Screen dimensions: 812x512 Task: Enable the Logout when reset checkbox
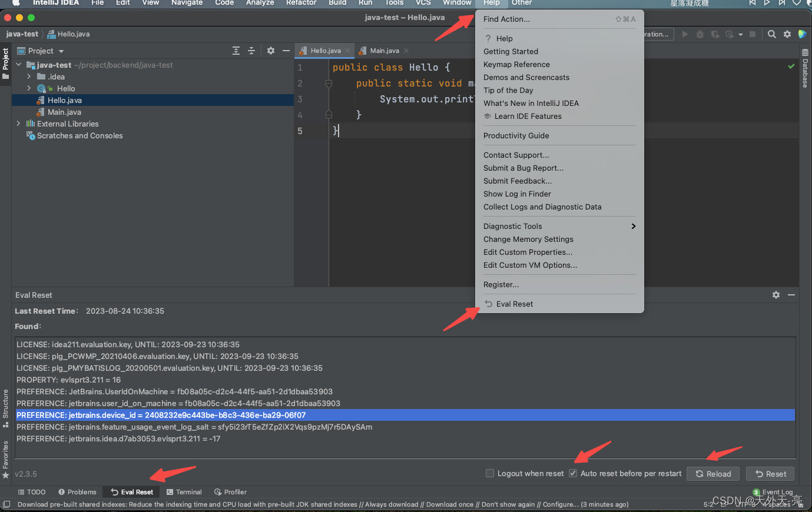[x=489, y=473]
